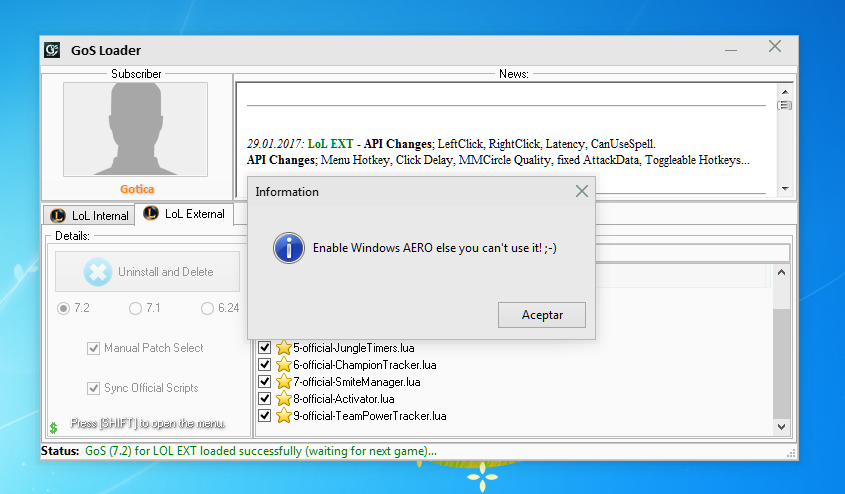The image size is (845, 494).
Task: Switch to the LoL Internal tab
Action: point(89,215)
